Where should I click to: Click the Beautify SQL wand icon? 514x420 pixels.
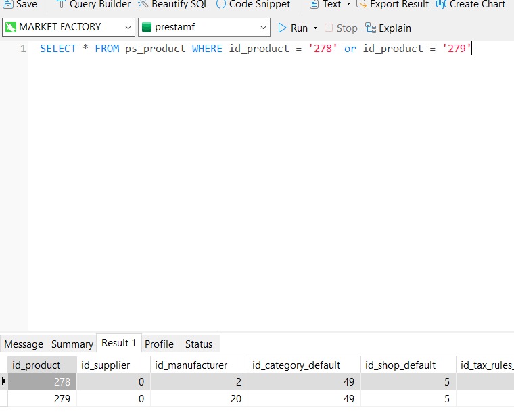[143, 4]
